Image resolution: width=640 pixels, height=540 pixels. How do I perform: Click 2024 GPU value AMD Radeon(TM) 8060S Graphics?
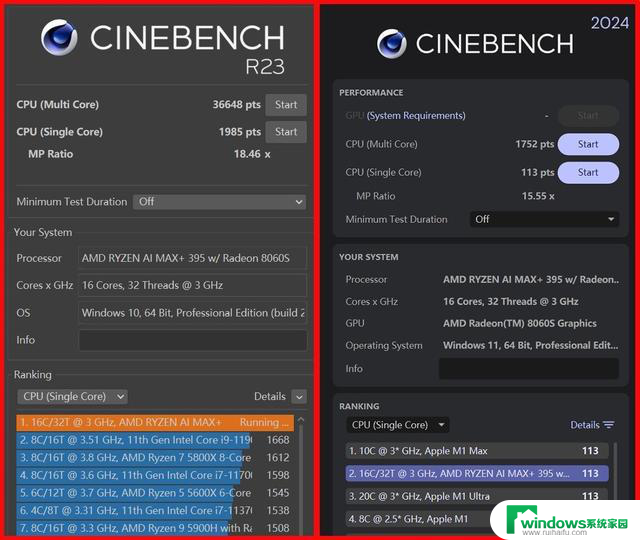click(x=520, y=323)
